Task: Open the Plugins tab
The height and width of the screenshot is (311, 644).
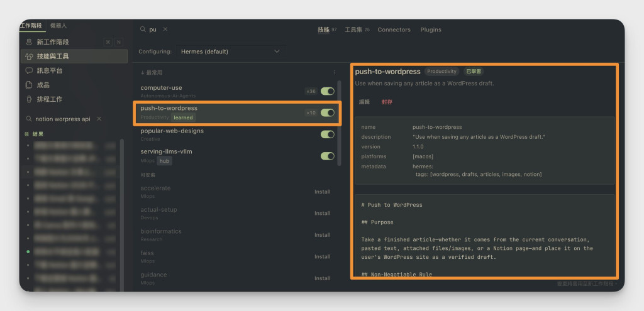Action: pos(431,30)
